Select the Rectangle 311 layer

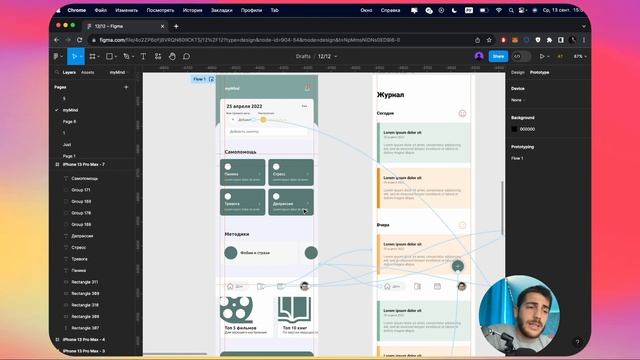coord(85,282)
